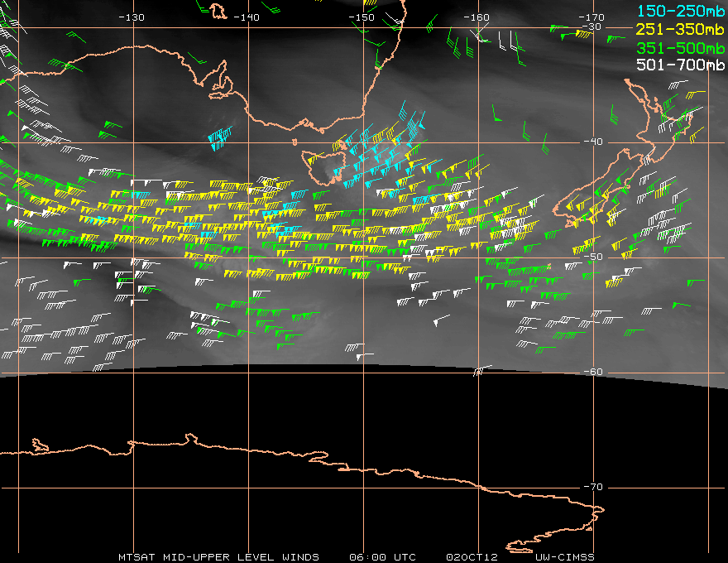
Task: Click the -140 longitude label
Action: (x=246, y=17)
